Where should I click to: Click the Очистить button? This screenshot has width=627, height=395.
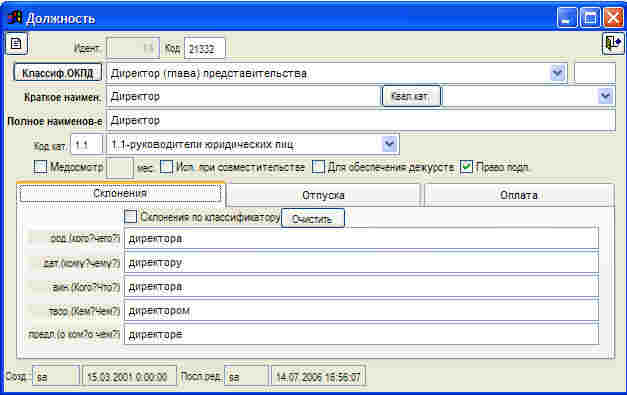[312, 219]
